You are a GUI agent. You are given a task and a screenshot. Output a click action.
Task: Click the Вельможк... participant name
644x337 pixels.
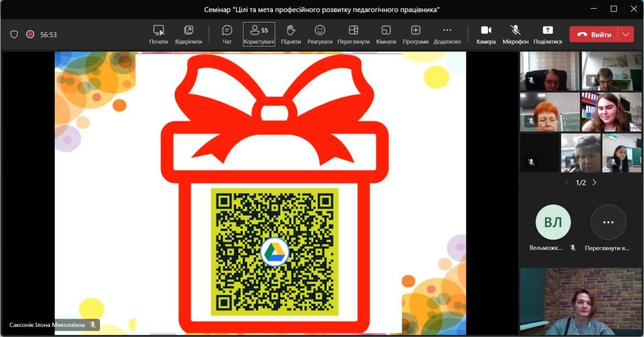coord(546,248)
